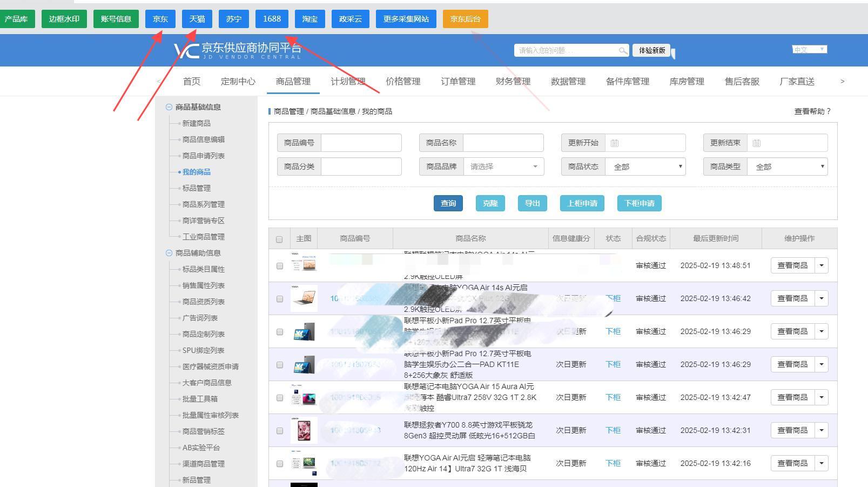Open the calendar icon for 更新结束
This screenshot has width=868, height=487.
(756, 143)
